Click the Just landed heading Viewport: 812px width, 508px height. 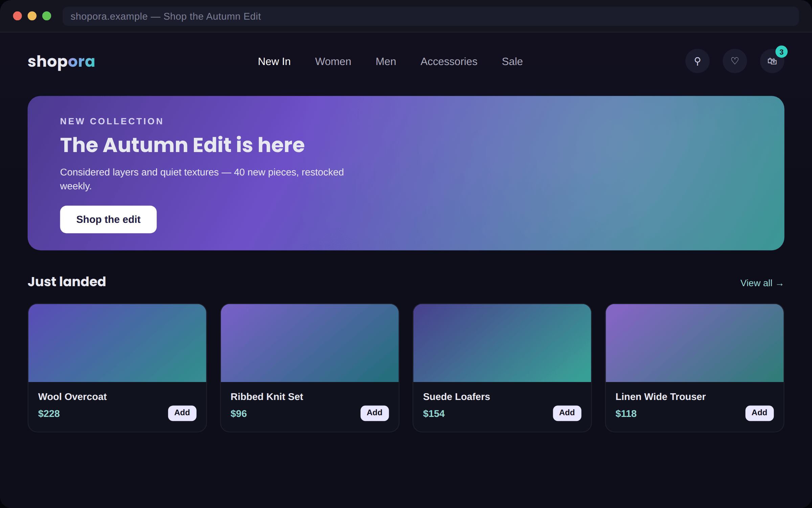pyautogui.click(x=67, y=282)
